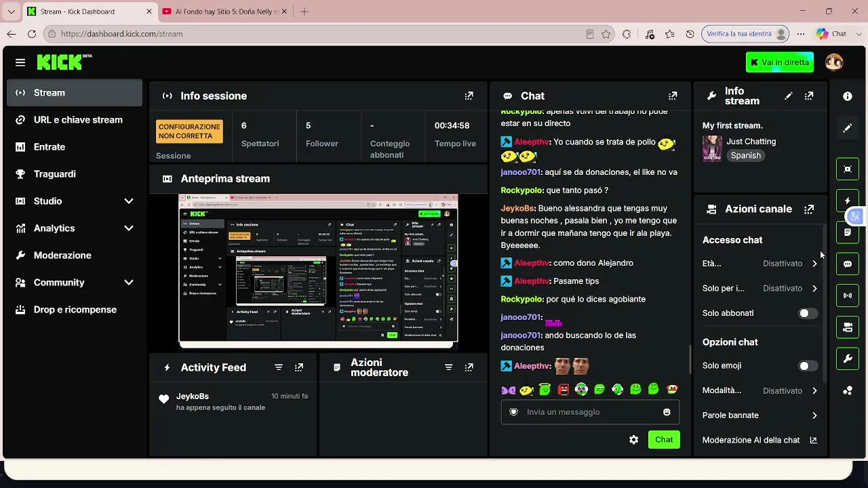Open the emoji picker in message box

pos(667,412)
